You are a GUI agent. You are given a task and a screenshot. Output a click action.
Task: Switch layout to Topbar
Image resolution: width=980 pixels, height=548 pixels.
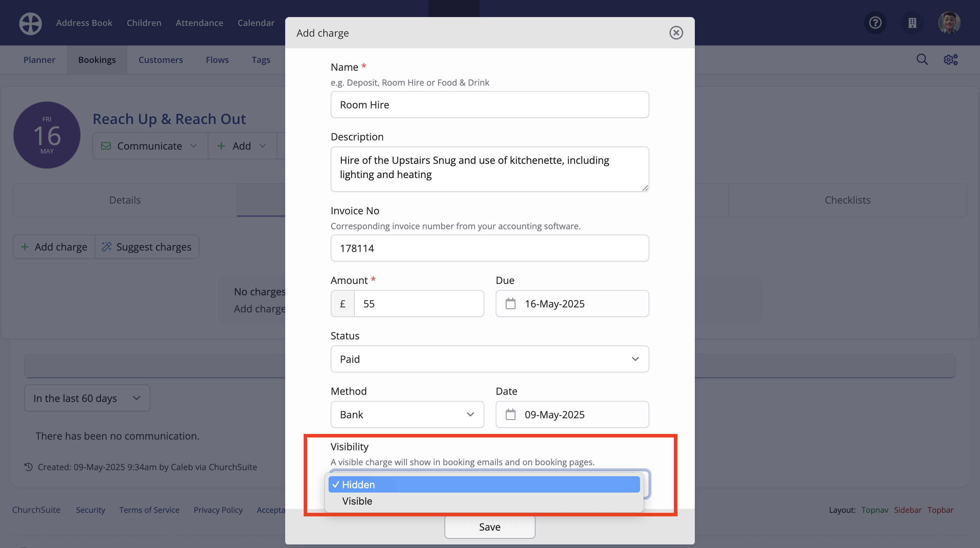[x=940, y=510]
